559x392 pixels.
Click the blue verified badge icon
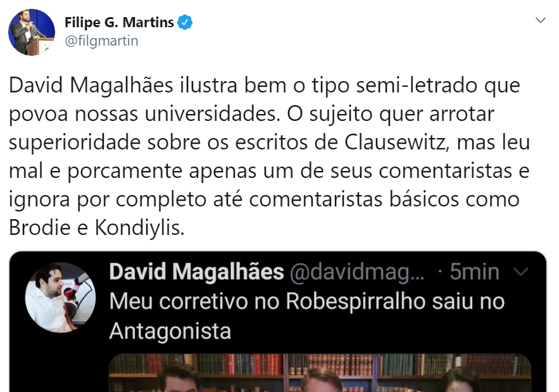point(185,22)
